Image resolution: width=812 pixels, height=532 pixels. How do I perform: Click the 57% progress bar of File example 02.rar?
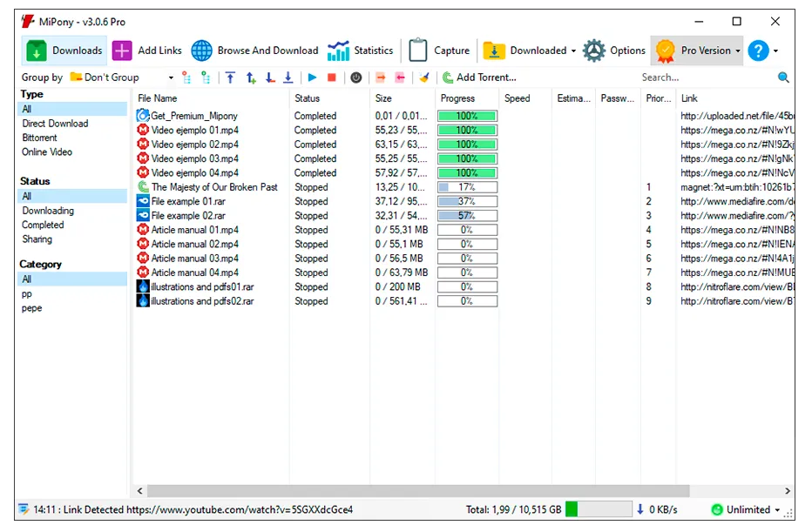tap(467, 216)
